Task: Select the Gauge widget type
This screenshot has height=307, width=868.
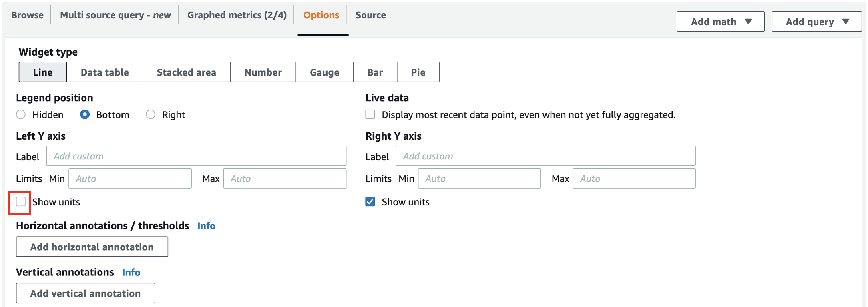Action: point(324,72)
